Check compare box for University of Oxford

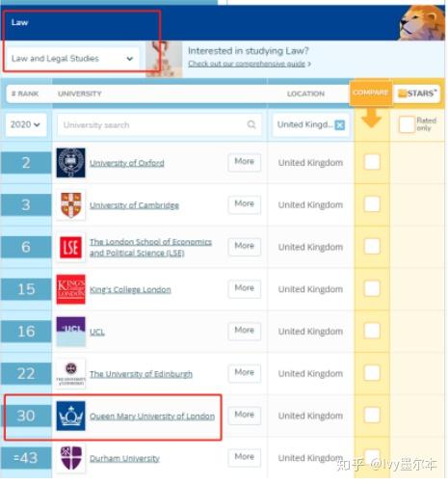(372, 162)
